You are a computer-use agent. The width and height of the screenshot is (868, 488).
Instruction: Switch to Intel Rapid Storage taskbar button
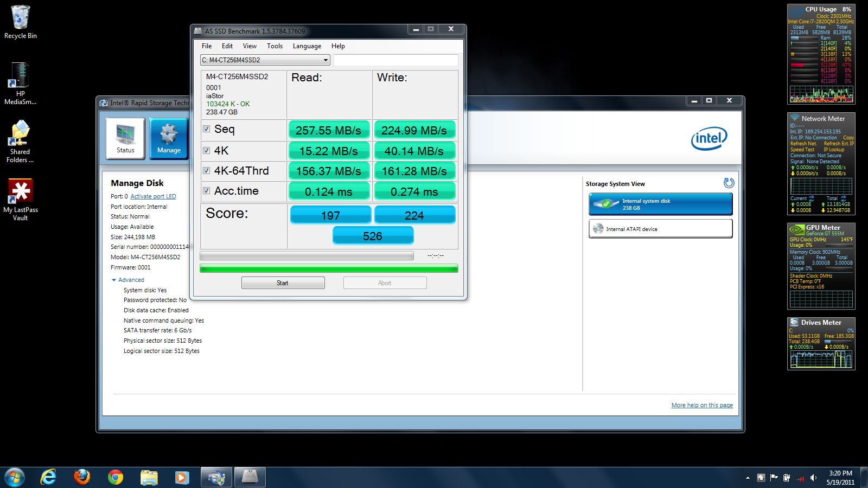tap(216, 477)
